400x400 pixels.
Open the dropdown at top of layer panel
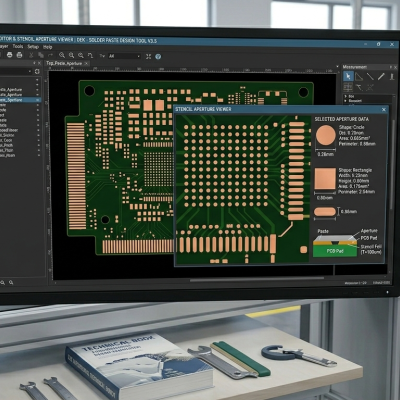click(15, 71)
